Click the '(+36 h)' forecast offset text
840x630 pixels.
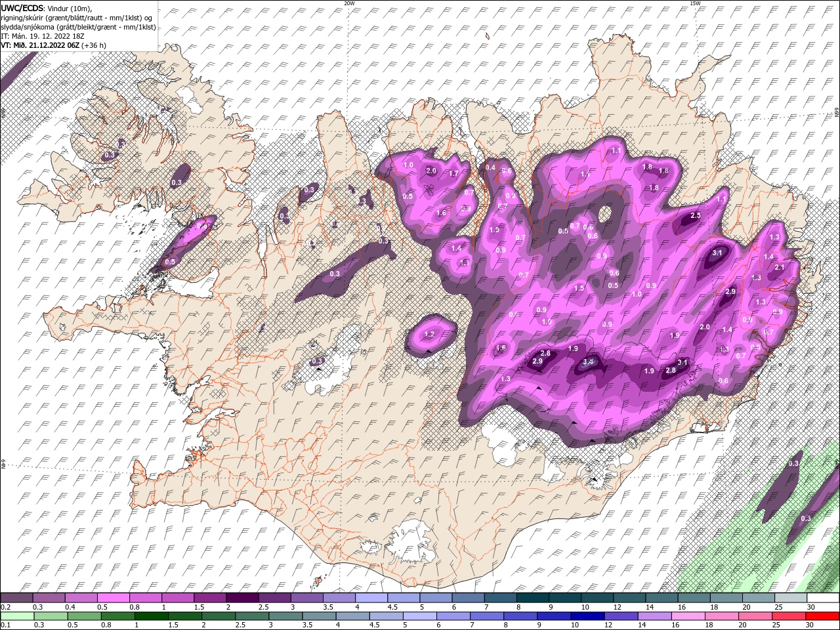(94, 45)
